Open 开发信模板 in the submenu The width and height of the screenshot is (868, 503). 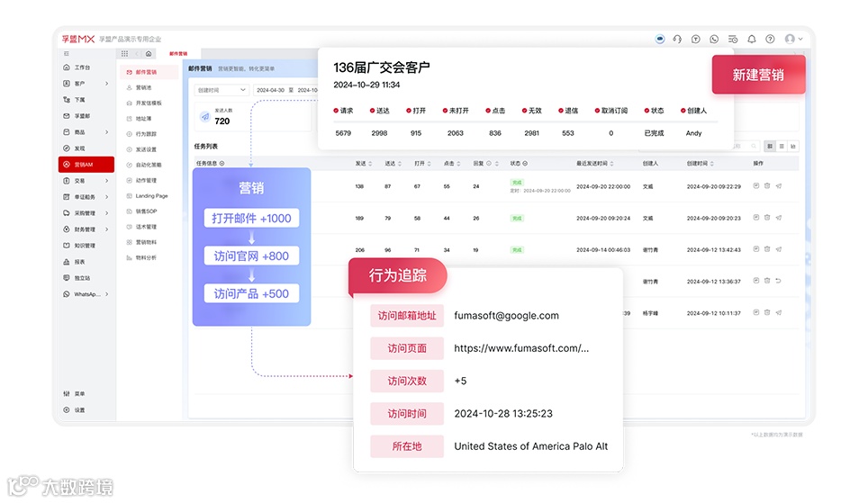click(x=149, y=103)
